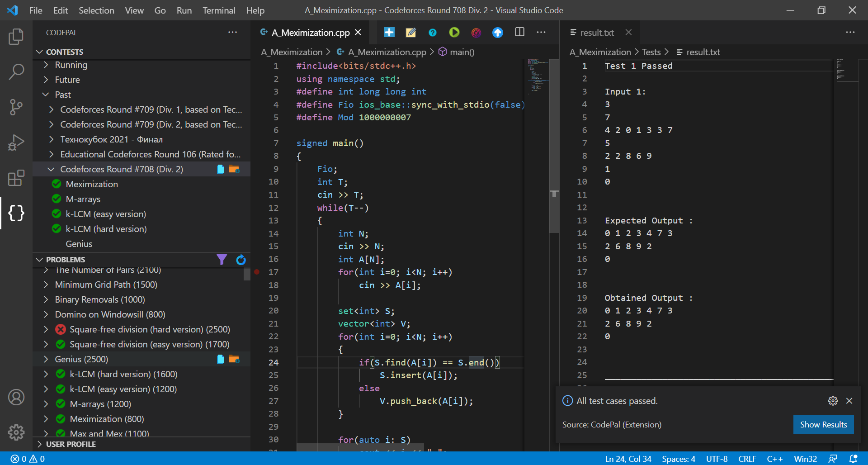This screenshot has width=868, height=465.
Task: Click Tests in result.txt breadcrumb
Action: pos(651,52)
